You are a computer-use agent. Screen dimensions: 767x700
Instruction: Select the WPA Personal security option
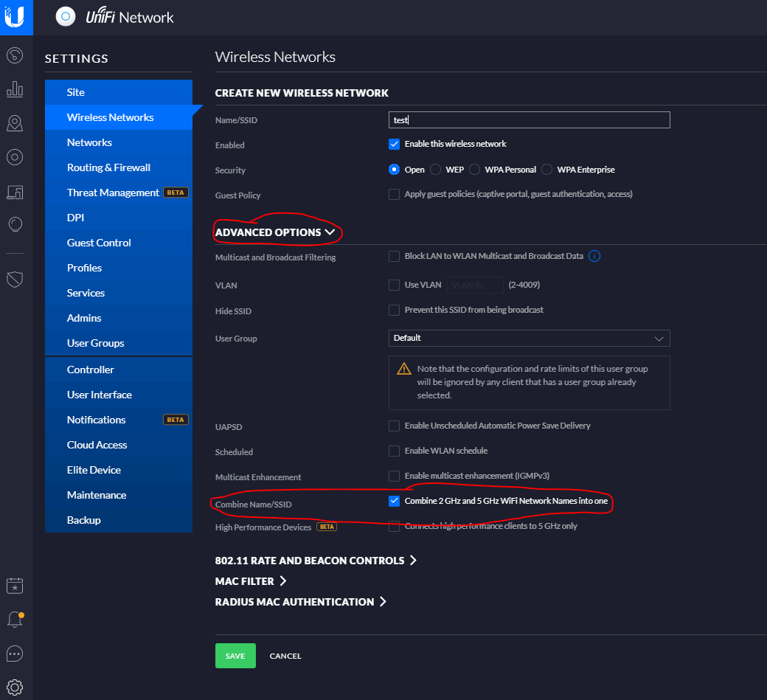tap(475, 170)
